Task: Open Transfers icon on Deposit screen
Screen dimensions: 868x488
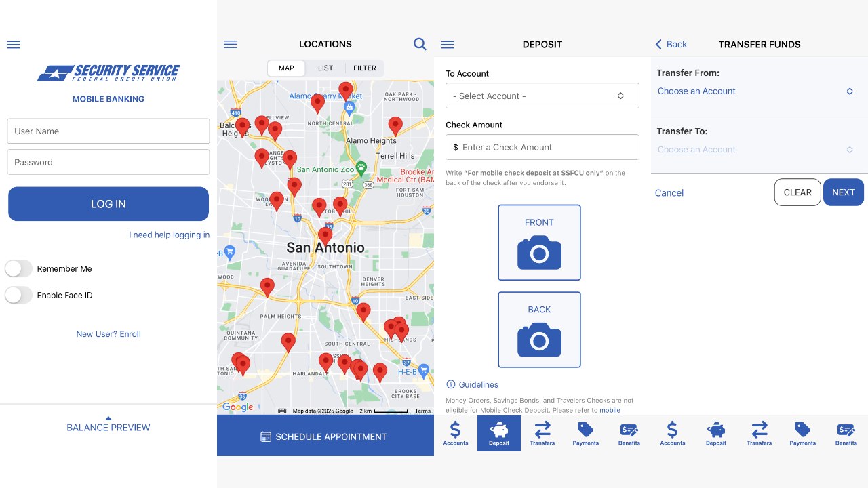Action: 542,433
